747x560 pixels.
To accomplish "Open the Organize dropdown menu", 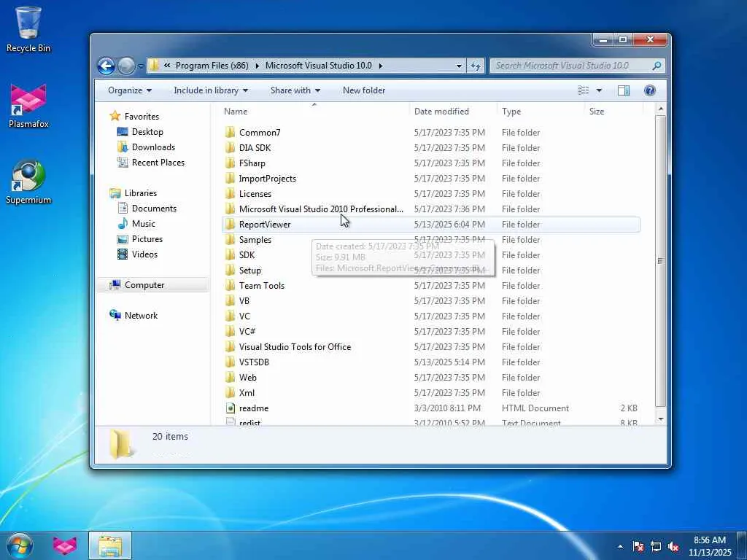I will tap(130, 90).
